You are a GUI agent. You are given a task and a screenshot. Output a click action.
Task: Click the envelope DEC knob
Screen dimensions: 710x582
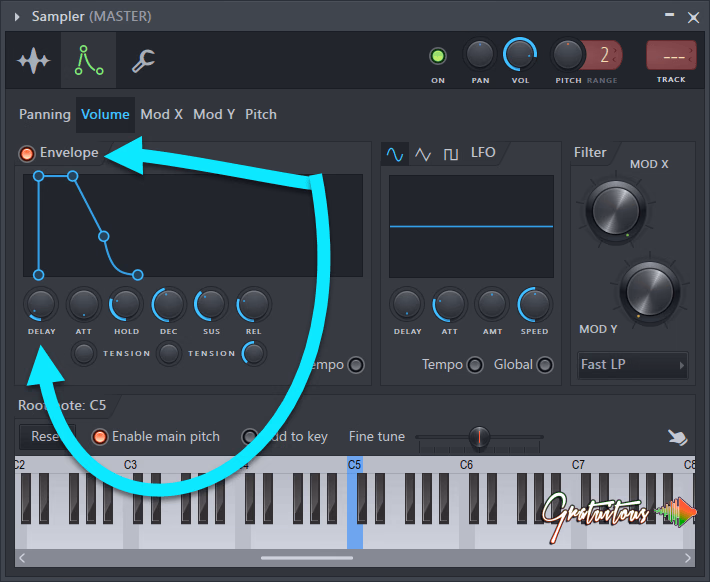click(168, 303)
